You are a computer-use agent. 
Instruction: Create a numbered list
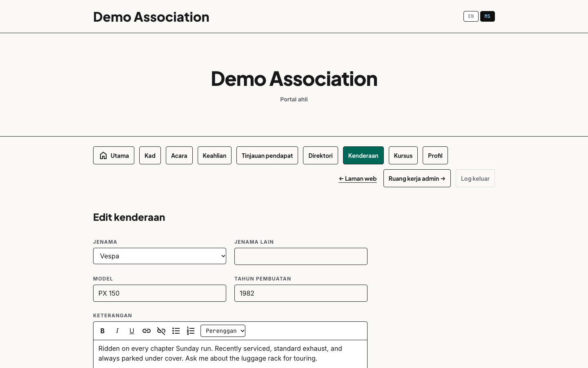click(x=191, y=331)
